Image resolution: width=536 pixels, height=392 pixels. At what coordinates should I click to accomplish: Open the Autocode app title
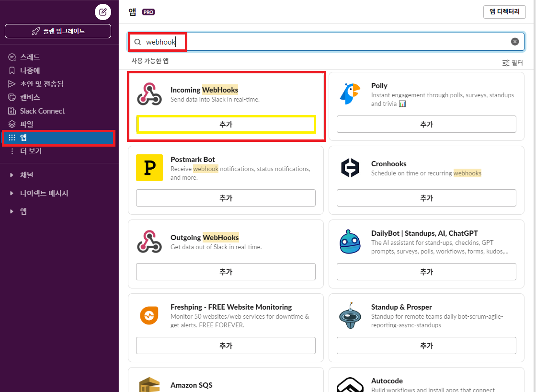tap(387, 380)
